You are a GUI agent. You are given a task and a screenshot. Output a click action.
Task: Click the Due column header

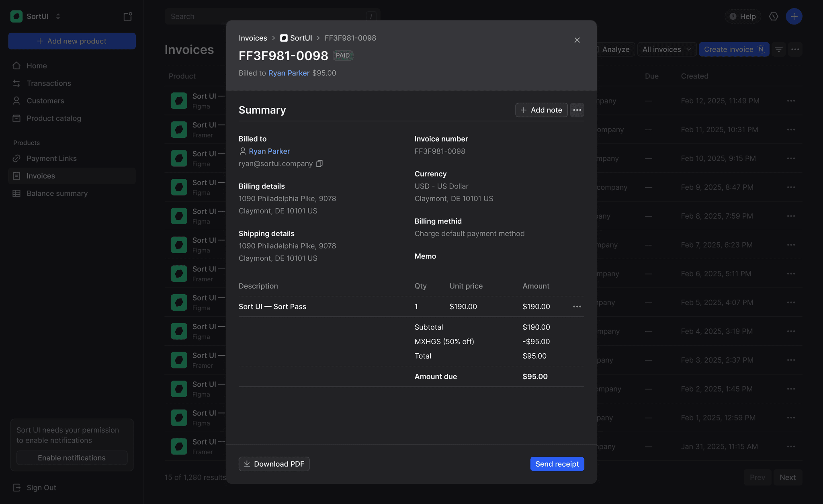(652, 76)
